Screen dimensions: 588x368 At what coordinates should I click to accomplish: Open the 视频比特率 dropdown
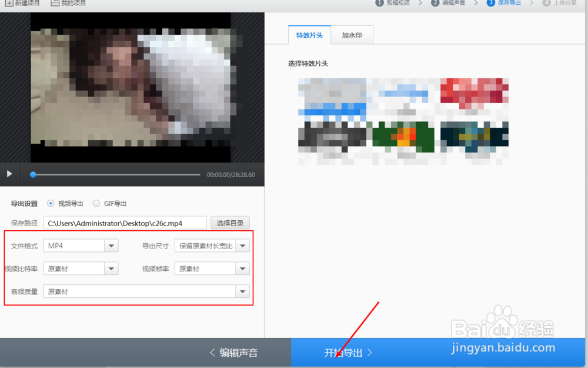click(81, 269)
